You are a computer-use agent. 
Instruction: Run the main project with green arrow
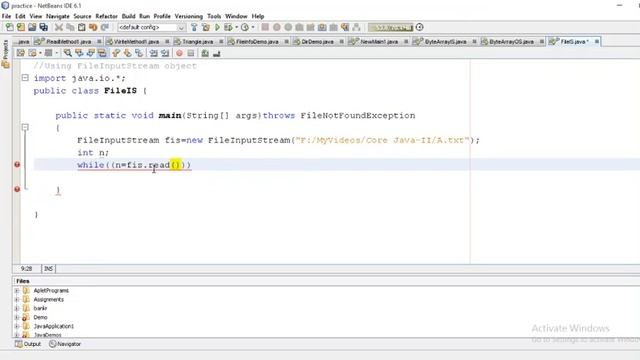tap(217, 27)
